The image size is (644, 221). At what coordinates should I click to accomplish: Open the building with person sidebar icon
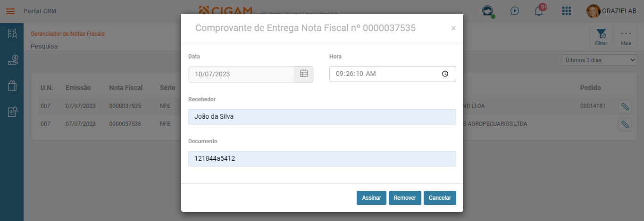(13, 33)
